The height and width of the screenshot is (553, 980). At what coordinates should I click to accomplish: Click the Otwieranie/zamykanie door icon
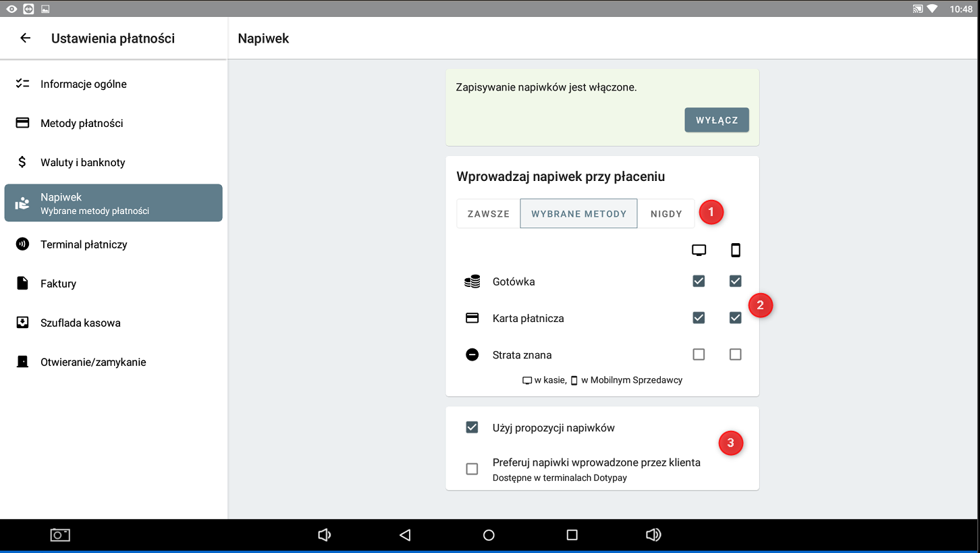[22, 362]
